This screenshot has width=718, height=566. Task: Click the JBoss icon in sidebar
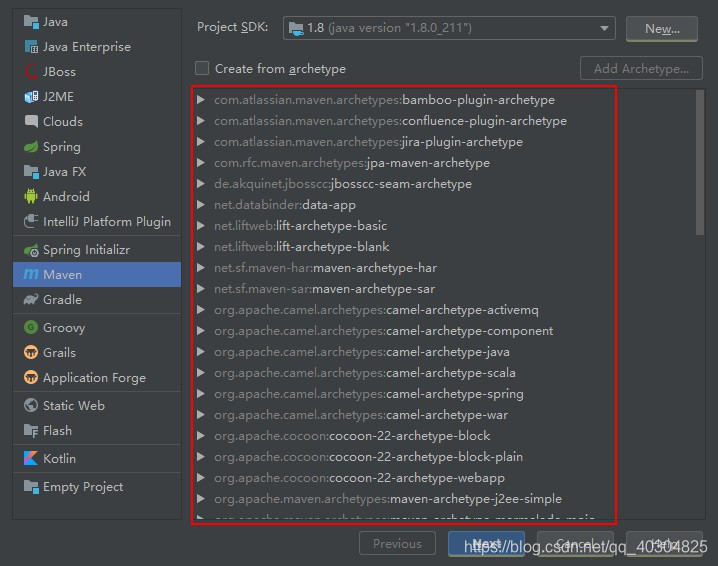(31, 71)
